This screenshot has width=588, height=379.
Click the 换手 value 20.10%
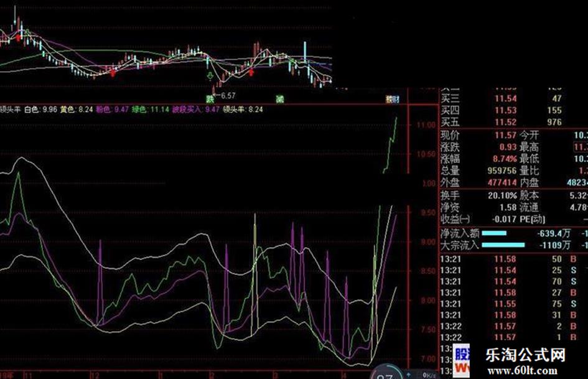point(503,195)
